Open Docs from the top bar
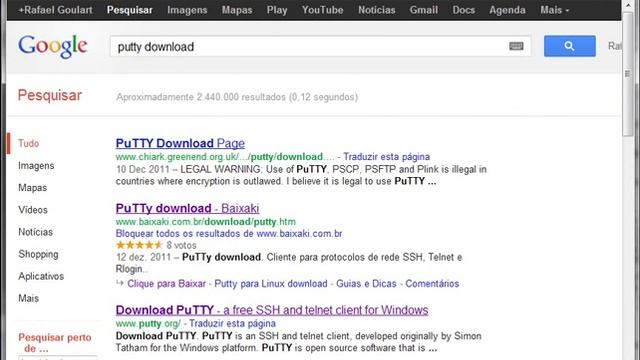 click(463, 10)
